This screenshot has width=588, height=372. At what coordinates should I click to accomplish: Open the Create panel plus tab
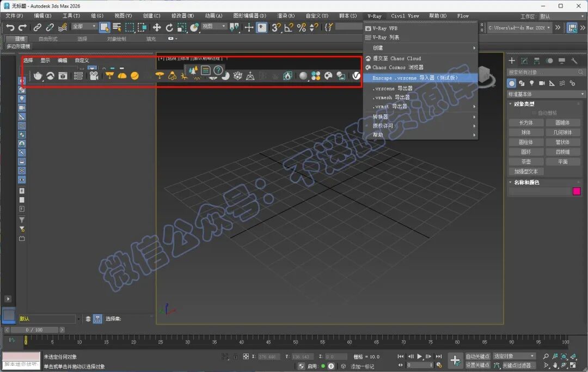pos(512,61)
